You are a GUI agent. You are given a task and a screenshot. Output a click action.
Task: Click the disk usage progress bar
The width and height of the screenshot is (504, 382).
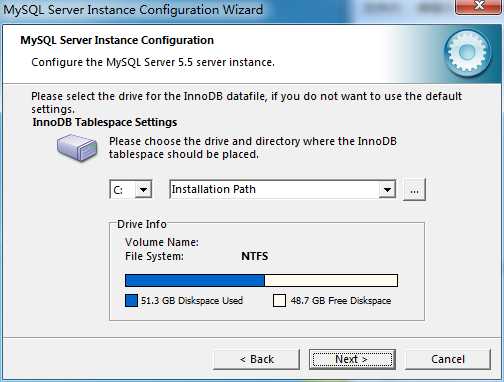pyautogui.click(x=261, y=280)
